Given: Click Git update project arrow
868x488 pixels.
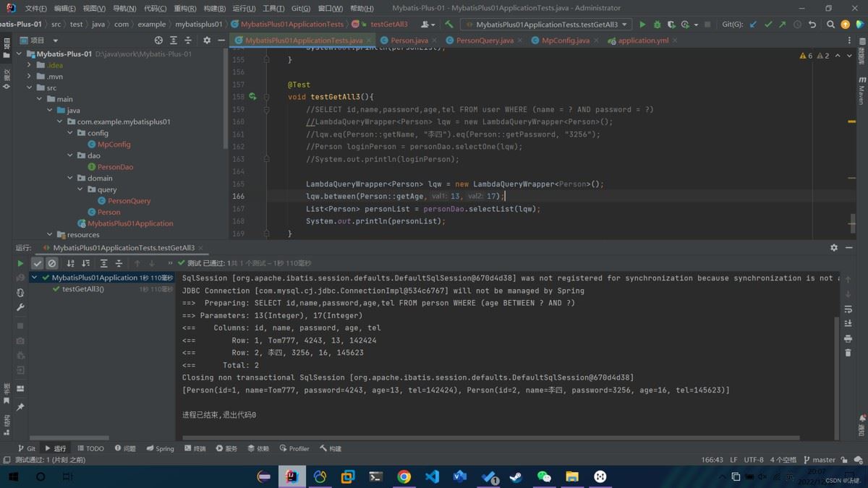Looking at the screenshot, I should [x=753, y=25].
